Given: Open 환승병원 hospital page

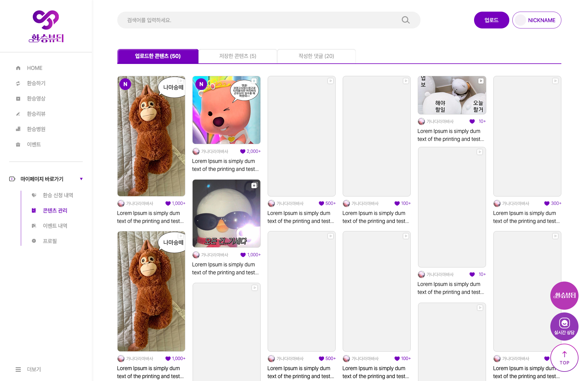Looking at the screenshot, I should (36, 129).
